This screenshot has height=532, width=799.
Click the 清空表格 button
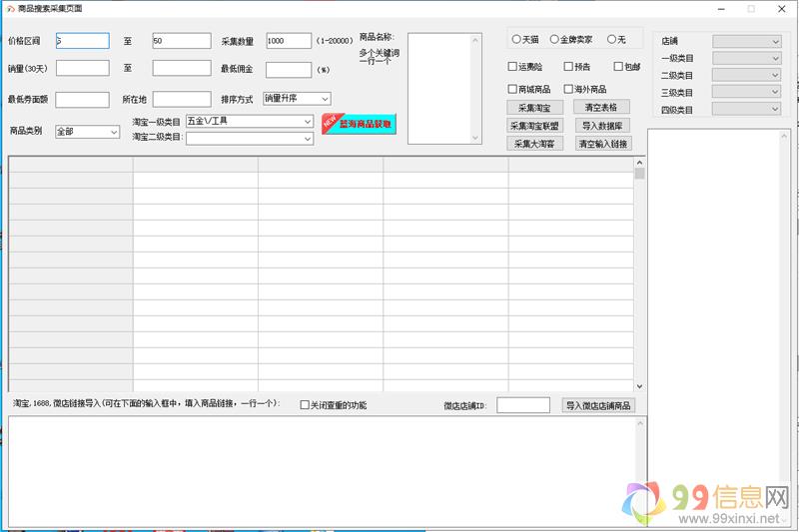600,107
